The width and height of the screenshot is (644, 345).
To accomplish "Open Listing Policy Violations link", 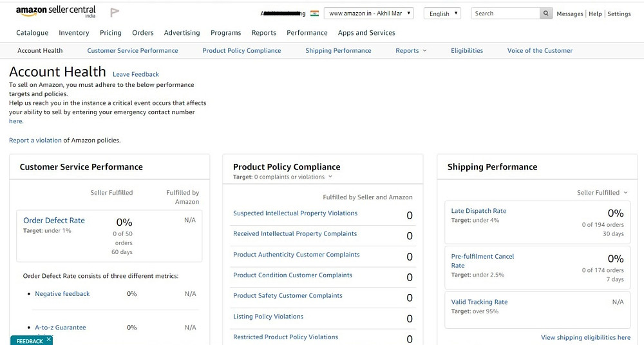I will tap(268, 317).
